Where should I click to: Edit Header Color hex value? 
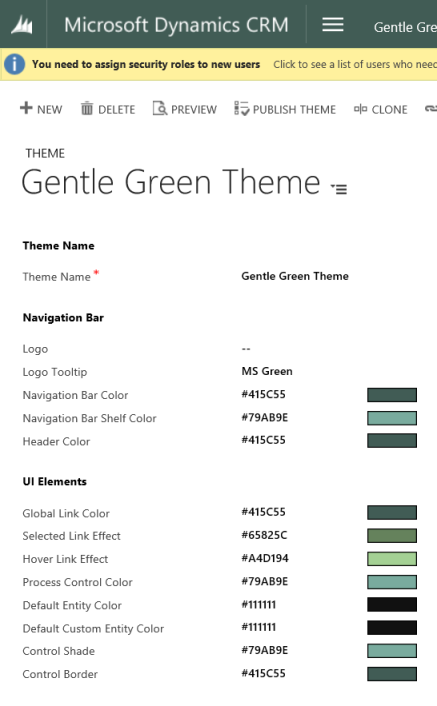[x=264, y=440]
